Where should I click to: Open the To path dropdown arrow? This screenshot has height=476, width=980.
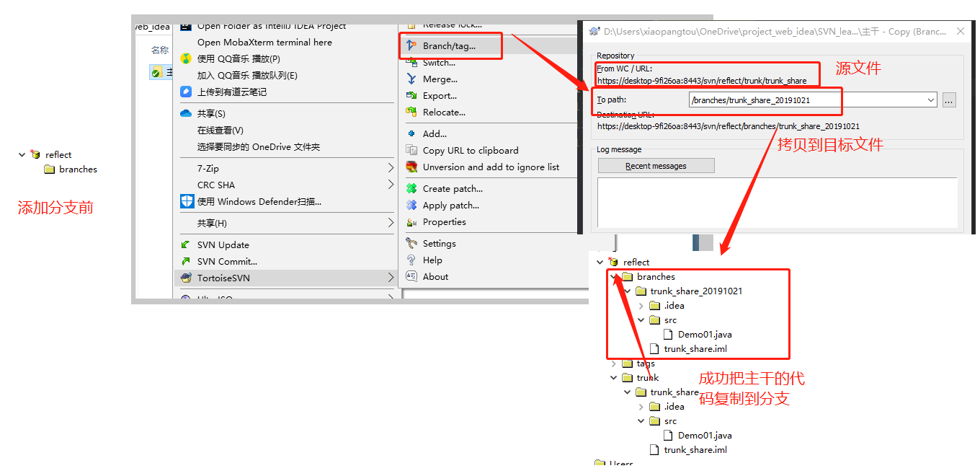pos(930,100)
